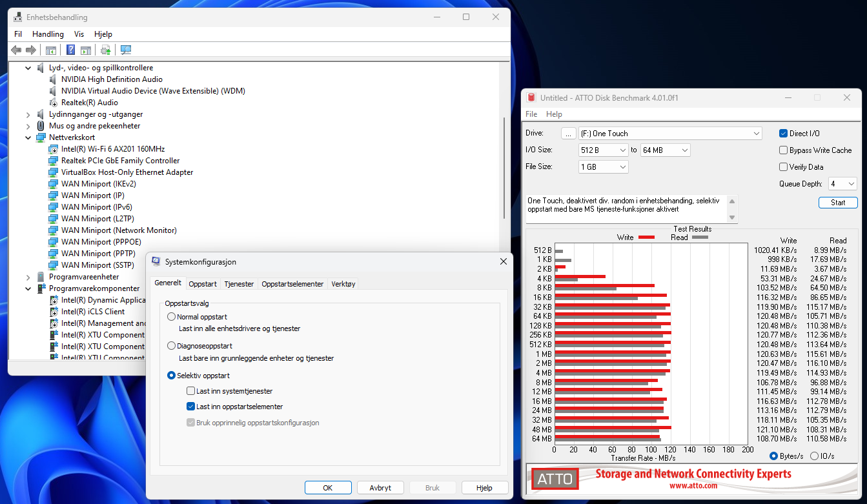Viewport: 867px width, 504px height.
Task: Switch to the Verktøy tab
Action: tap(343, 284)
